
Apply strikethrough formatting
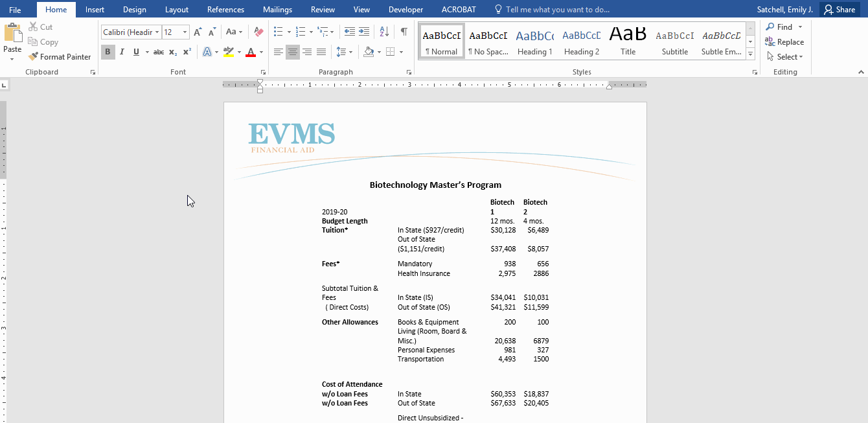click(159, 52)
